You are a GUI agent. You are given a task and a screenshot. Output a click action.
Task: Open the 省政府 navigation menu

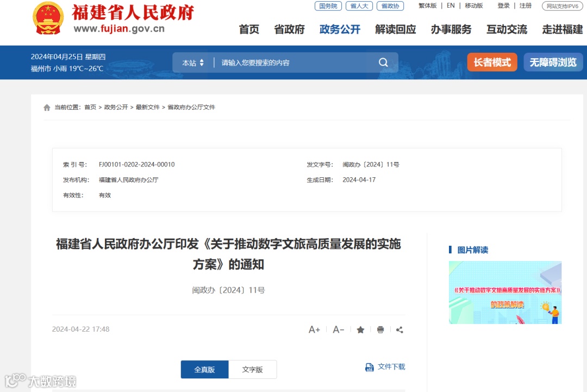pos(289,29)
